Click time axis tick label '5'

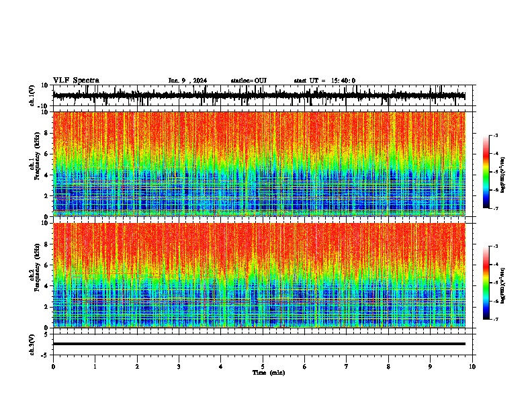pos(263,367)
